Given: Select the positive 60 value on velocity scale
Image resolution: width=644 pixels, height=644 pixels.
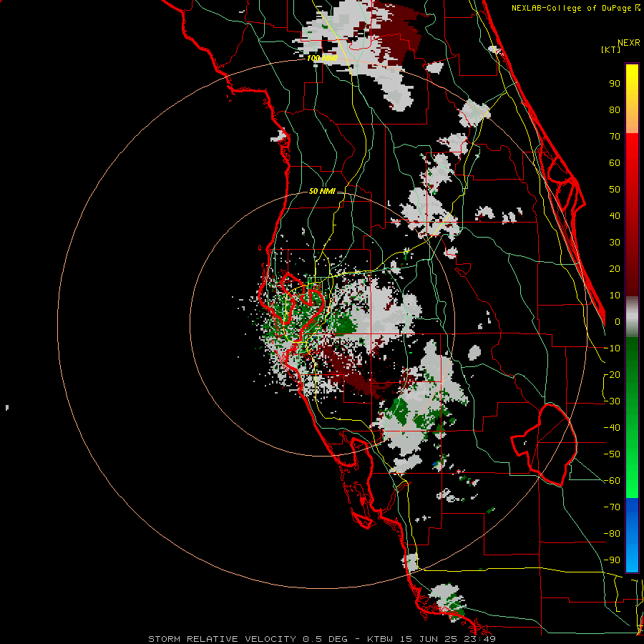Looking at the screenshot, I should 615,162.
